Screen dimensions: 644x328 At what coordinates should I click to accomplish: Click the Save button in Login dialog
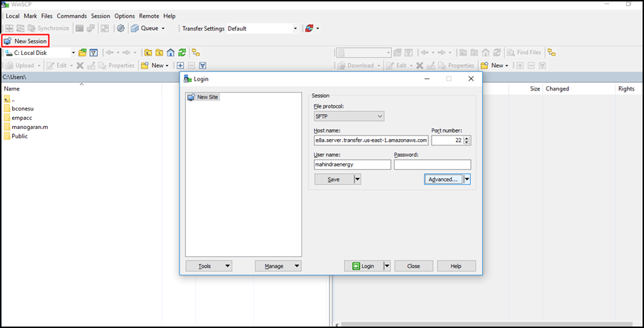tap(333, 179)
